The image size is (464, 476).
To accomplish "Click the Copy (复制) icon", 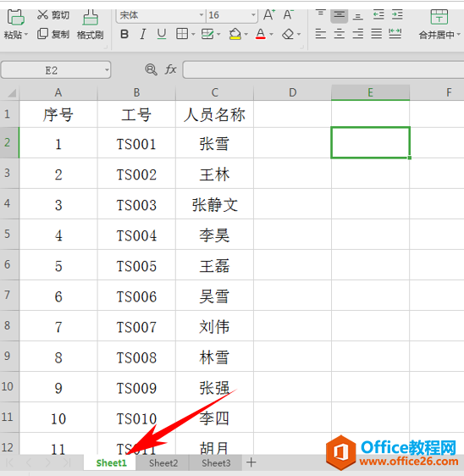I will pos(42,34).
